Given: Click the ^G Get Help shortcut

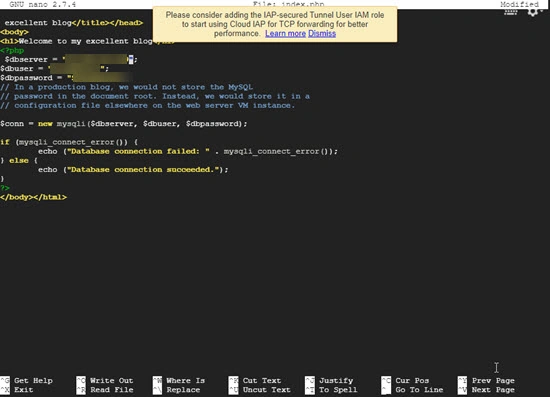Looking at the screenshot, I should click(27, 381).
